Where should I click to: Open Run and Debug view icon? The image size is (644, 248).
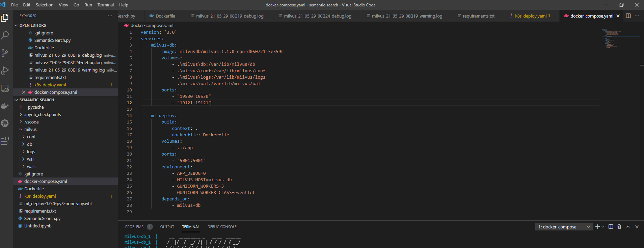[x=5, y=71]
